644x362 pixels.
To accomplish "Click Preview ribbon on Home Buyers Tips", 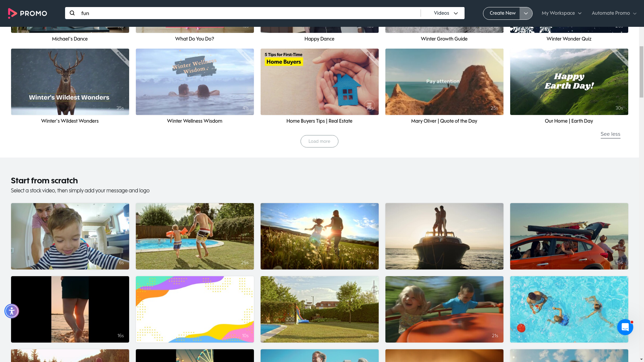I will tap(371, 56).
